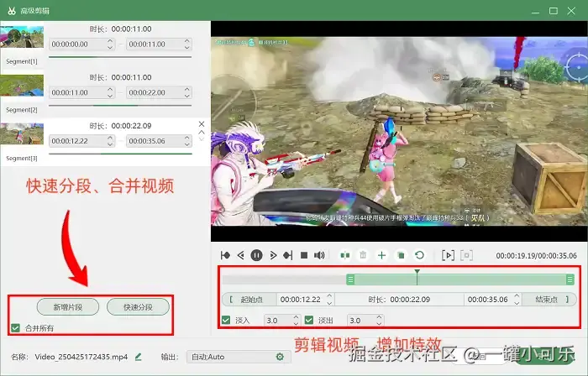Screen dimensions: 588x376
Task: Increase the 淡入 fade-in duration 3.0
Action: click(297, 317)
